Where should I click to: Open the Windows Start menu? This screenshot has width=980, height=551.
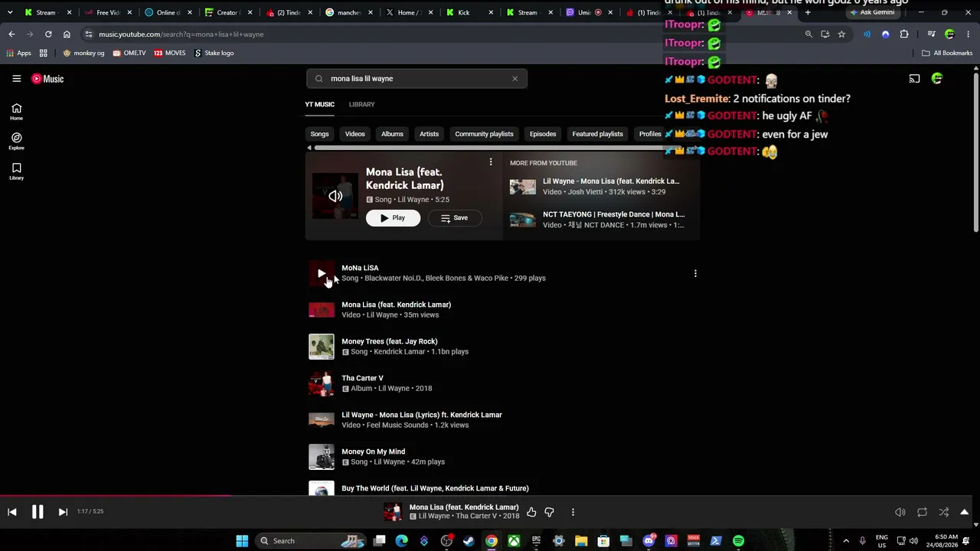(x=242, y=541)
